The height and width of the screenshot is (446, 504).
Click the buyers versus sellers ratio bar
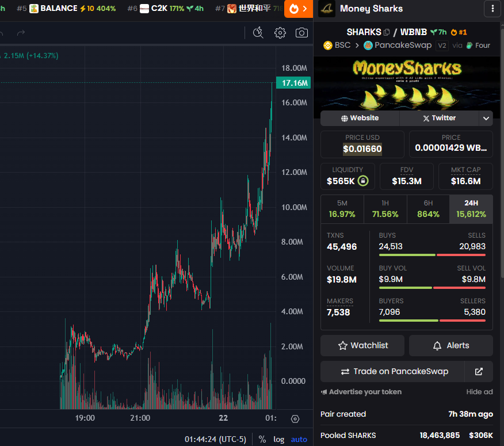point(432,321)
